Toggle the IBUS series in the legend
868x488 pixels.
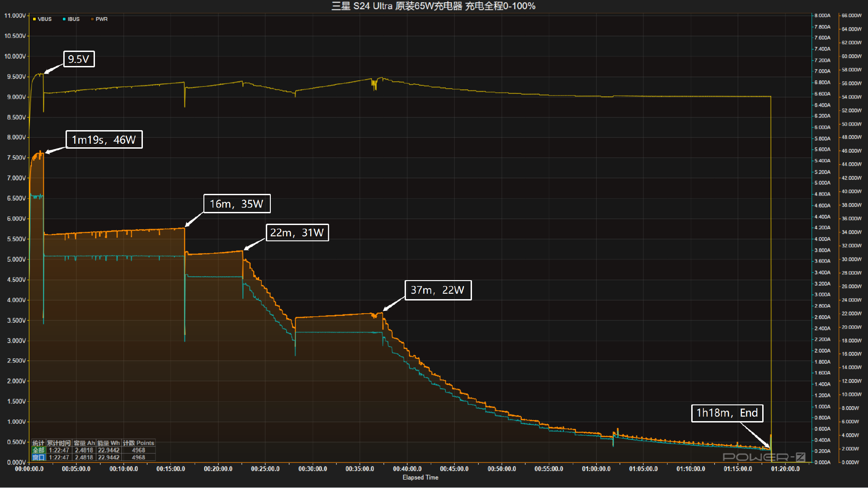[71, 19]
